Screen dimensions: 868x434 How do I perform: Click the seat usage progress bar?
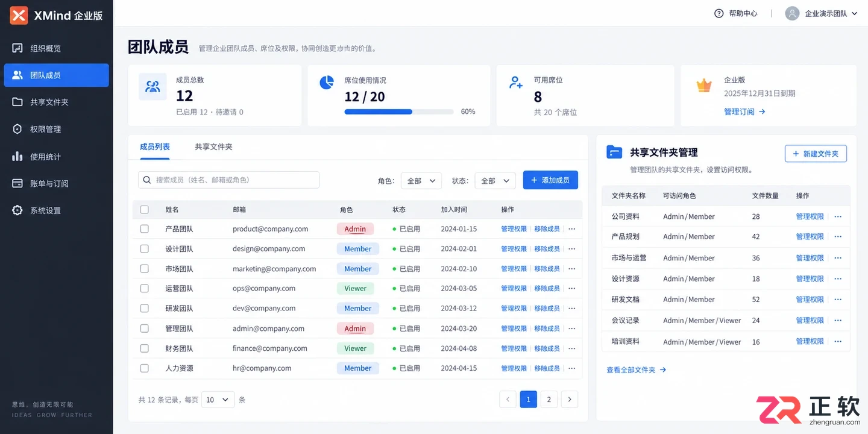tap(399, 112)
